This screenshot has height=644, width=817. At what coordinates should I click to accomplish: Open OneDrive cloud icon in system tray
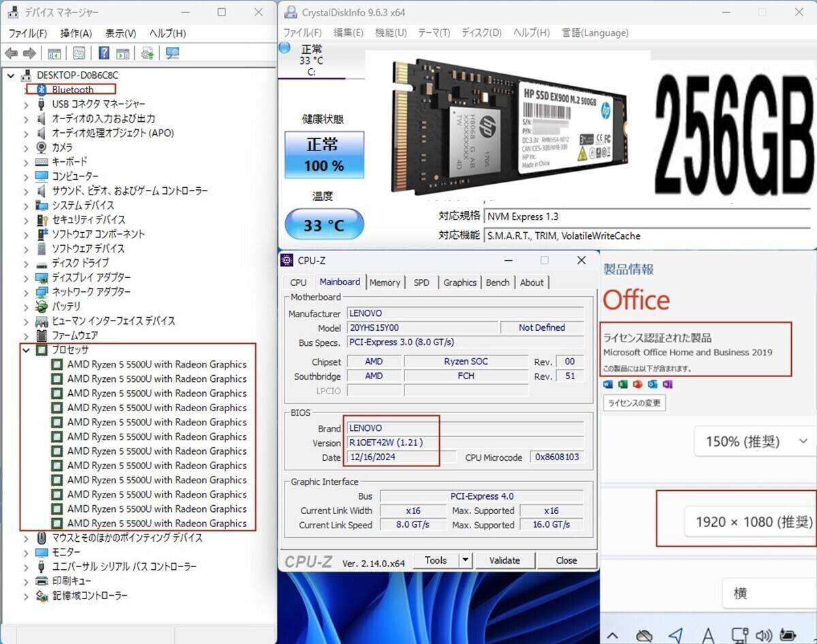pos(643,634)
